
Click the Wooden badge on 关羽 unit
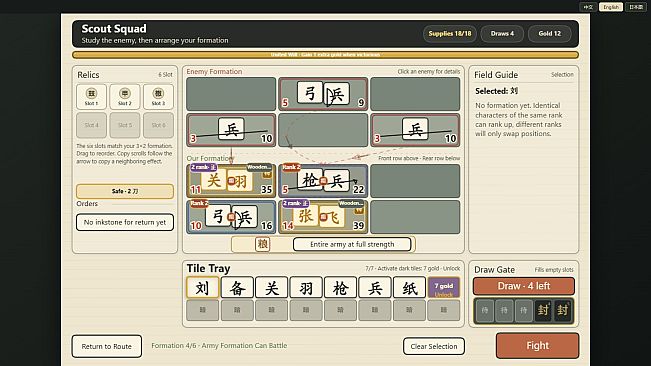[x=259, y=167]
